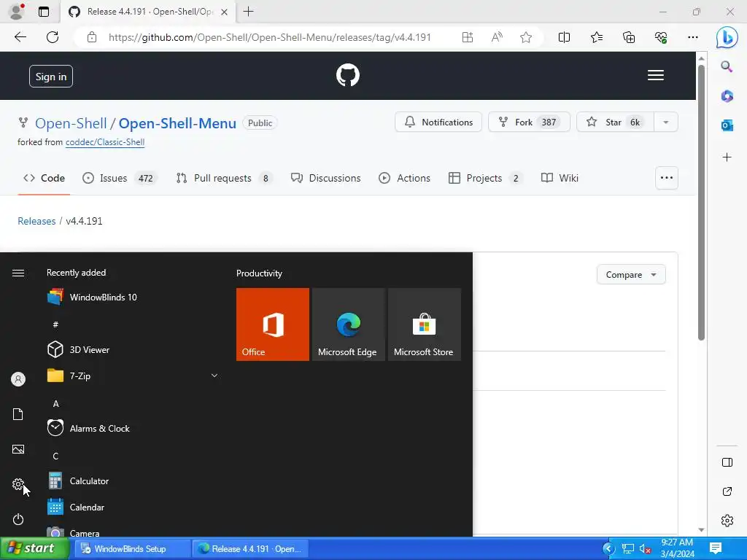Click page vertical scrollbar thumb
Viewport: 747px width, 560px height.
point(701,203)
